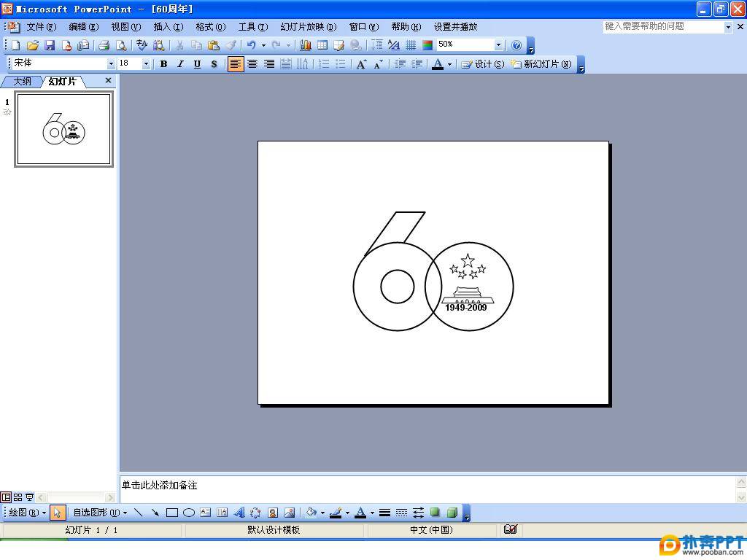
Task: Open the 文件 menu
Action: (41, 27)
